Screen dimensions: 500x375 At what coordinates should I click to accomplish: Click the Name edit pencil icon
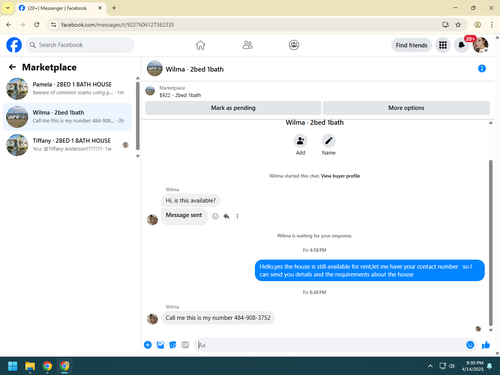328,141
